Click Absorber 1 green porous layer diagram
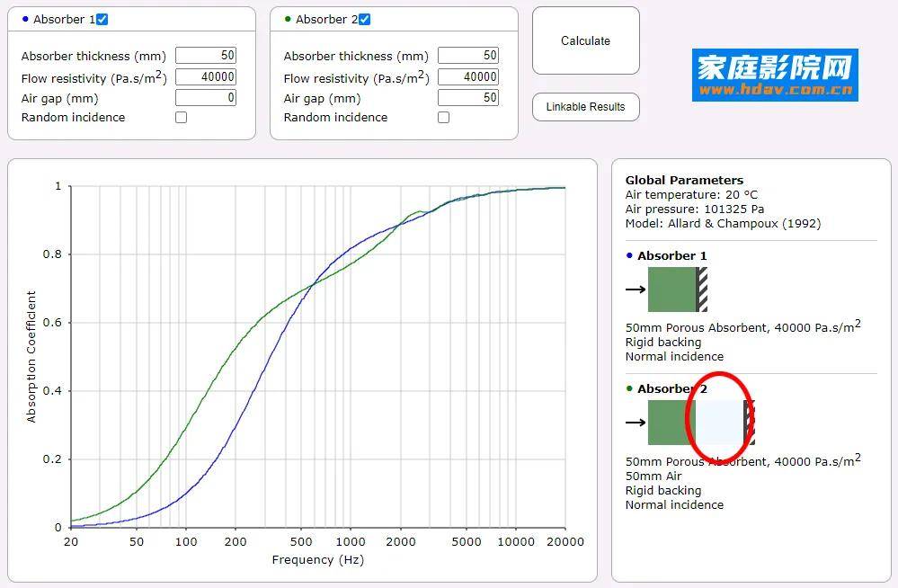This screenshot has width=898, height=588. coord(671,290)
